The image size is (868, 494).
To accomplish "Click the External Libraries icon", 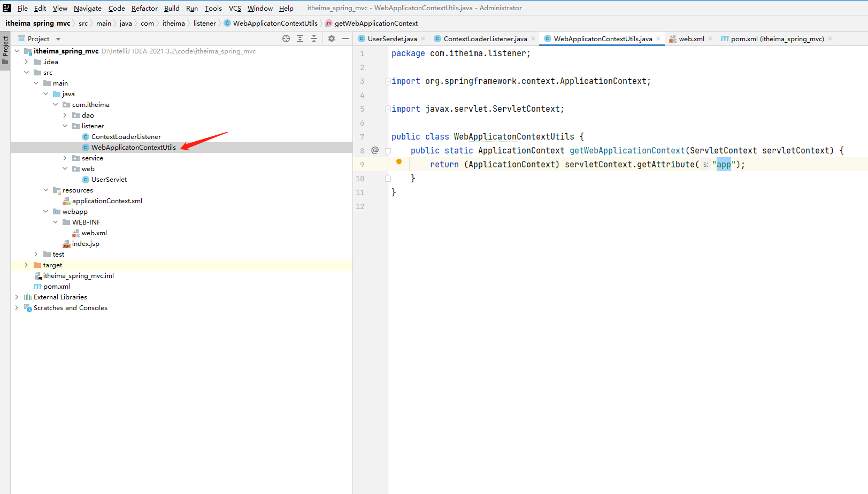I will (x=28, y=297).
